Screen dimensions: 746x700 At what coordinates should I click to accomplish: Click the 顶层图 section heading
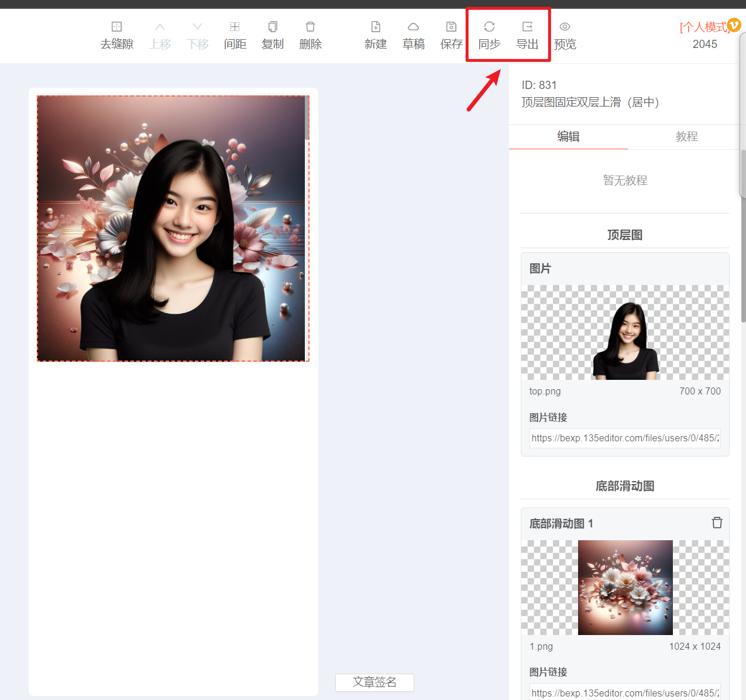coord(625,235)
